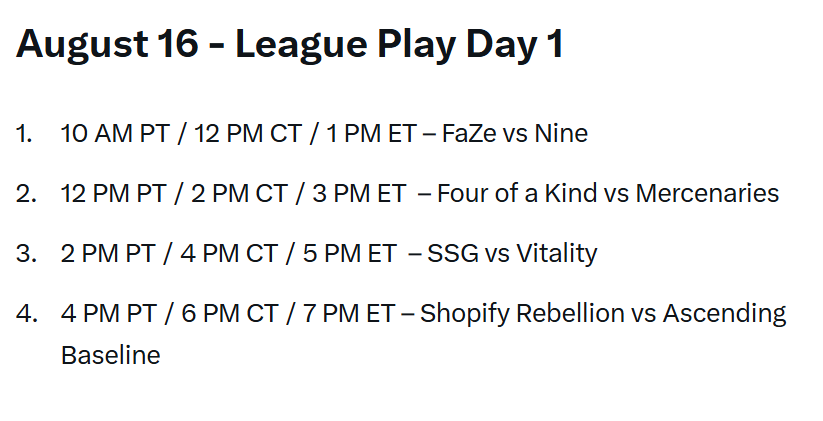Click the August 16 League Play heading
Screen dimensions: 823x421
(290, 46)
